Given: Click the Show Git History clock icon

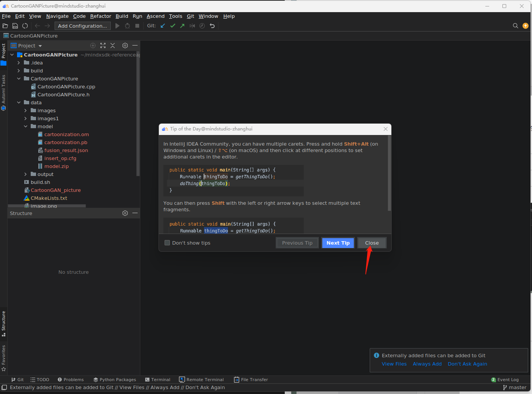Looking at the screenshot, I should (202, 26).
